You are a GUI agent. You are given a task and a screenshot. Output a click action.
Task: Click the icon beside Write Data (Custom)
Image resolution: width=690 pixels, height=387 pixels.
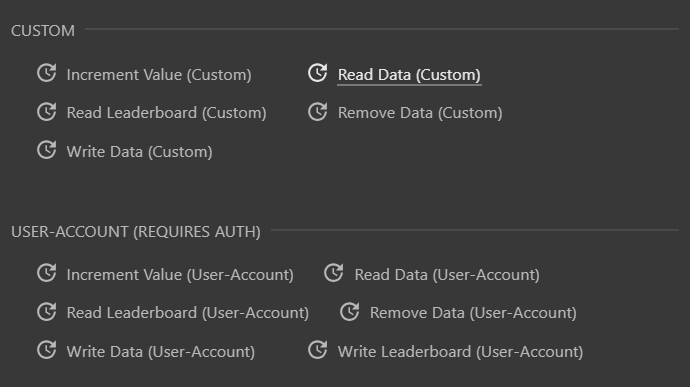pyautogui.click(x=47, y=150)
